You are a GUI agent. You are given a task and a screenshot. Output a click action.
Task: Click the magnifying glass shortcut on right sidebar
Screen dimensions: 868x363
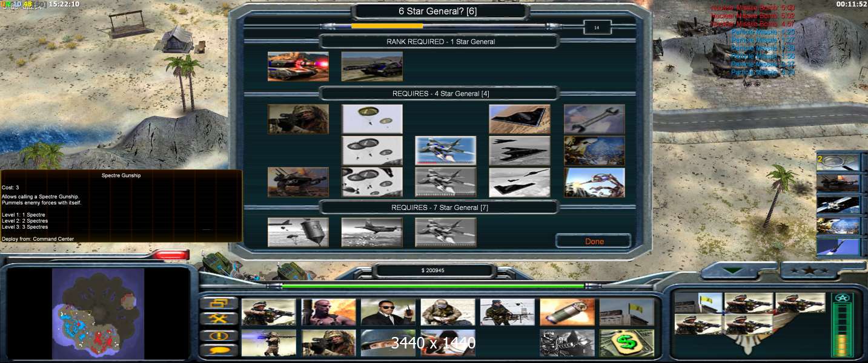(x=838, y=163)
